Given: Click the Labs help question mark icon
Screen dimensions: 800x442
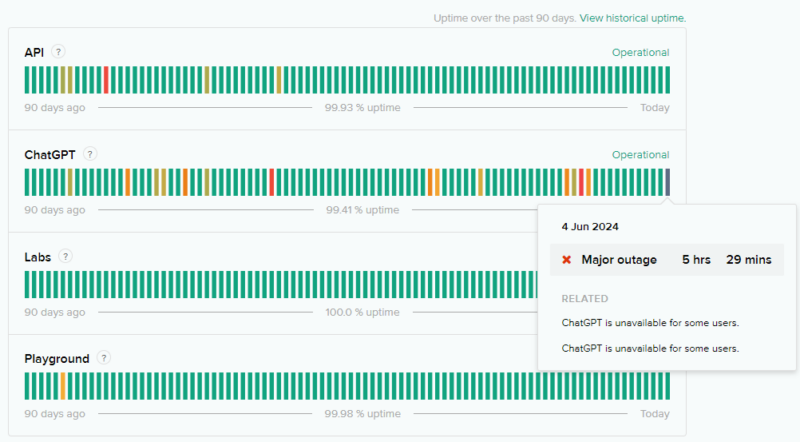Looking at the screenshot, I should pyautogui.click(x=65, y=256).
